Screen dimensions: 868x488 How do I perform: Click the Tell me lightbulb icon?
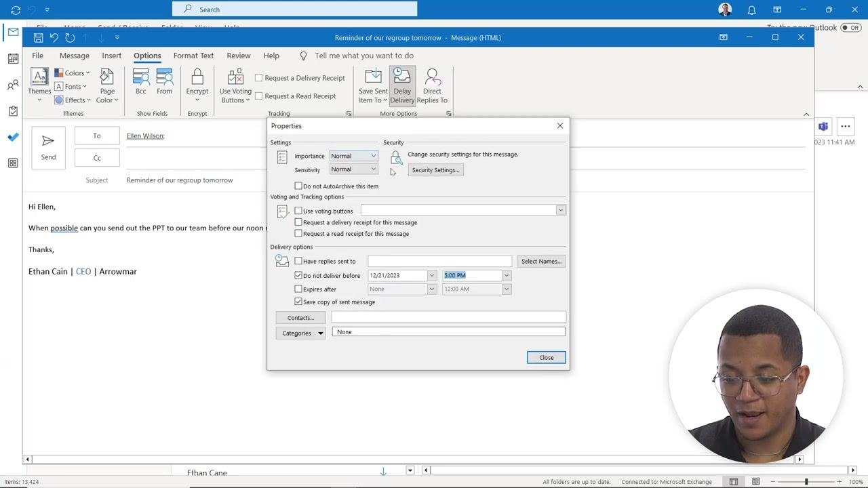(303, 56)
